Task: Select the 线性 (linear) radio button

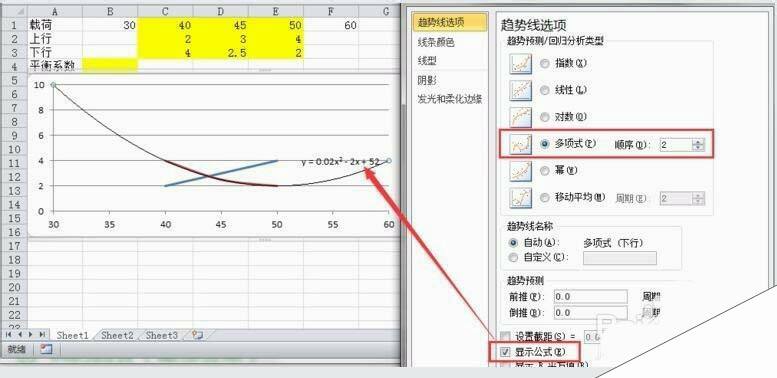Action: (x=545, y=90)
